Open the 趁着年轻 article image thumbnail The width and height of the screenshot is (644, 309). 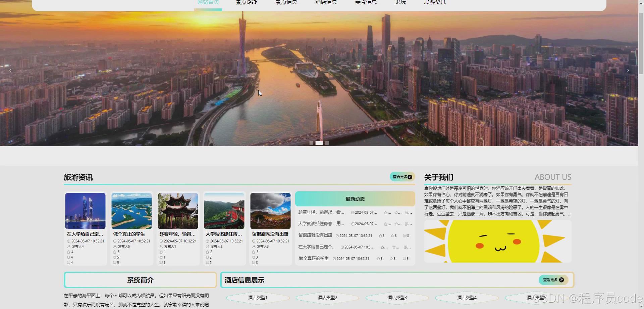[x=177, y=211]
